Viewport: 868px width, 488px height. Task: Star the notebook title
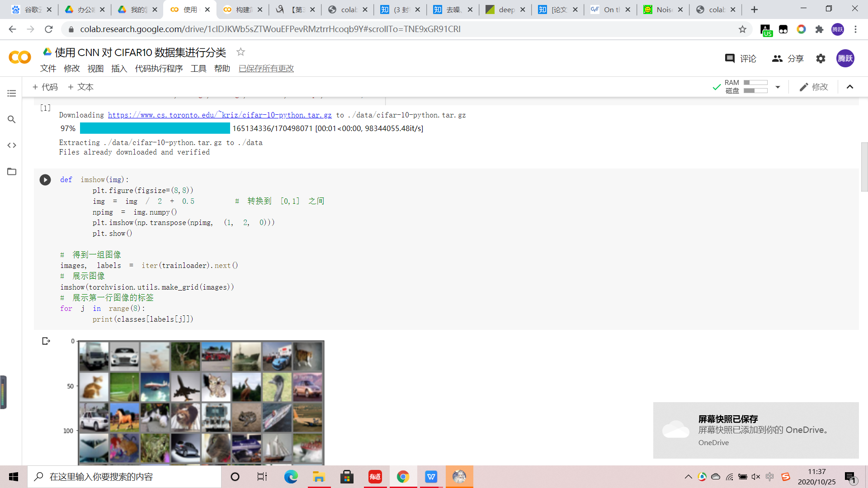[241, 52]
